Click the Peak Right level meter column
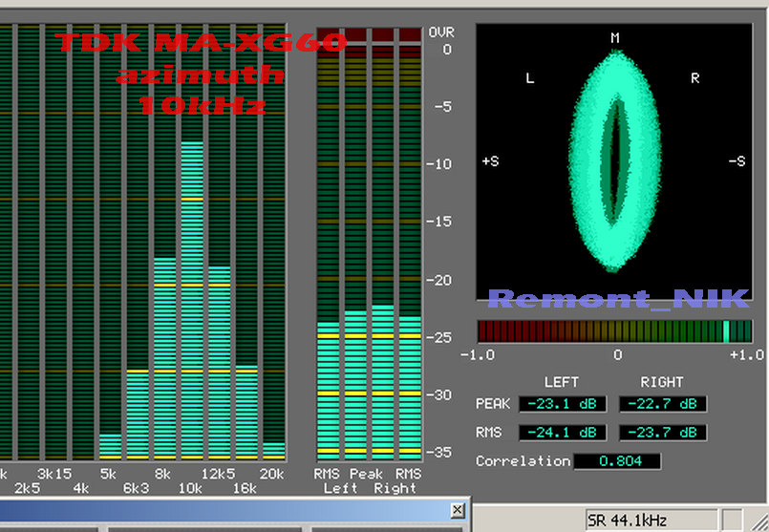This screenshot has width=769, height=532. coord(382,382)
